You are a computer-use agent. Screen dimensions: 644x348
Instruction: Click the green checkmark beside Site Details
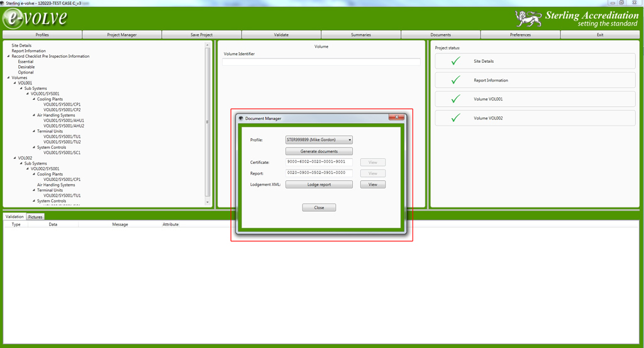pos(455,61)
